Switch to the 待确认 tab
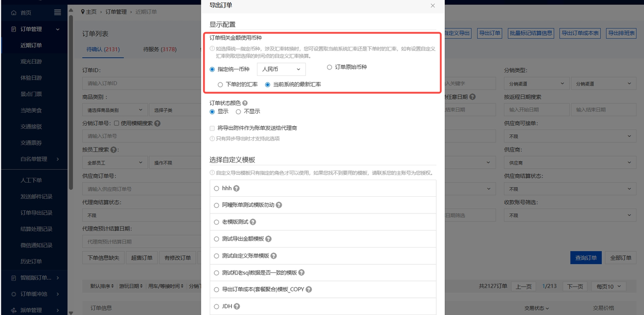 103,49
